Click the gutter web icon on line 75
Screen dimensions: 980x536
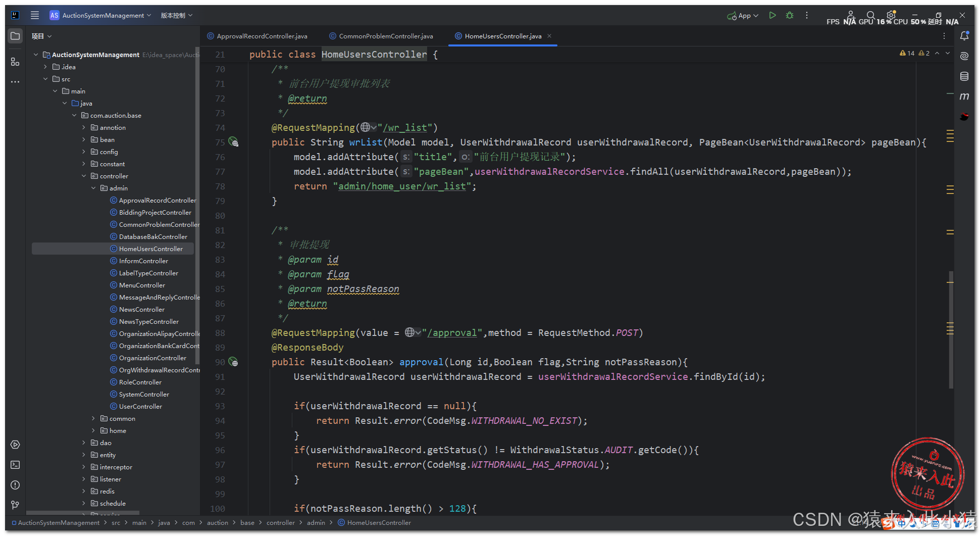tap(233, 142)
